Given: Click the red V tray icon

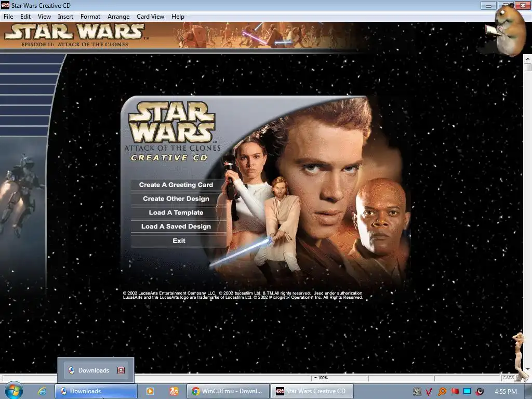Looking at the screenshot, I should point(429,392).
